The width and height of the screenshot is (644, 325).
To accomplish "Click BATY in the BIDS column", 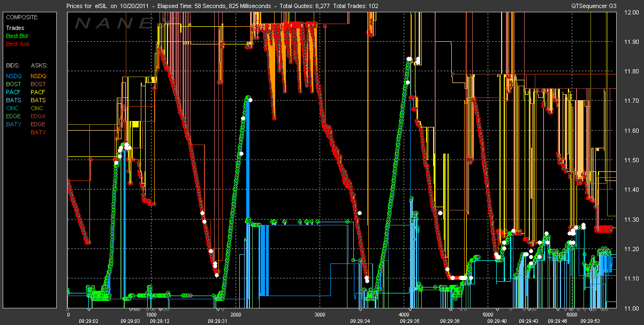I will pos(14,124).
